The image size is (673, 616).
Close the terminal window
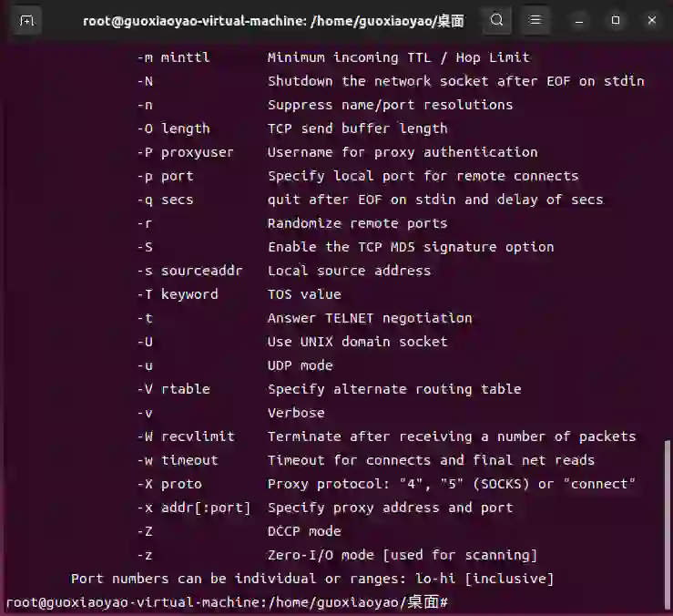tap(650, 20)
